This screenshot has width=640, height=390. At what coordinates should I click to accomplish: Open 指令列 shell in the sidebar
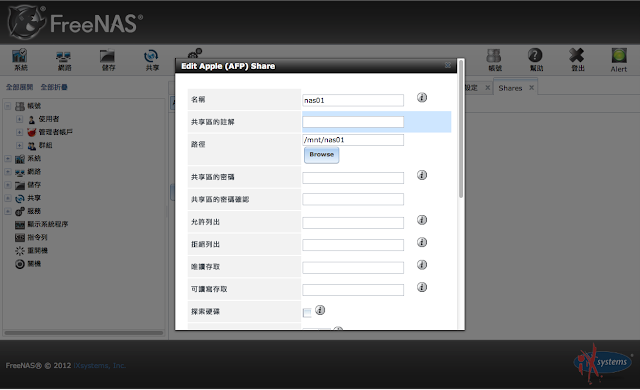click(x=37, y=237)
